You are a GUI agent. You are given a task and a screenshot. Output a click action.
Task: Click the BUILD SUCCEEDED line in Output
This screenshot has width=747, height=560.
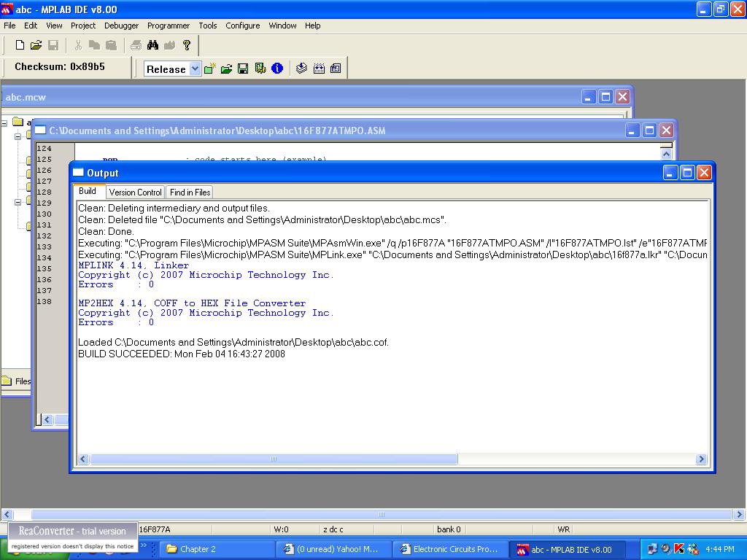pos(182,354)
